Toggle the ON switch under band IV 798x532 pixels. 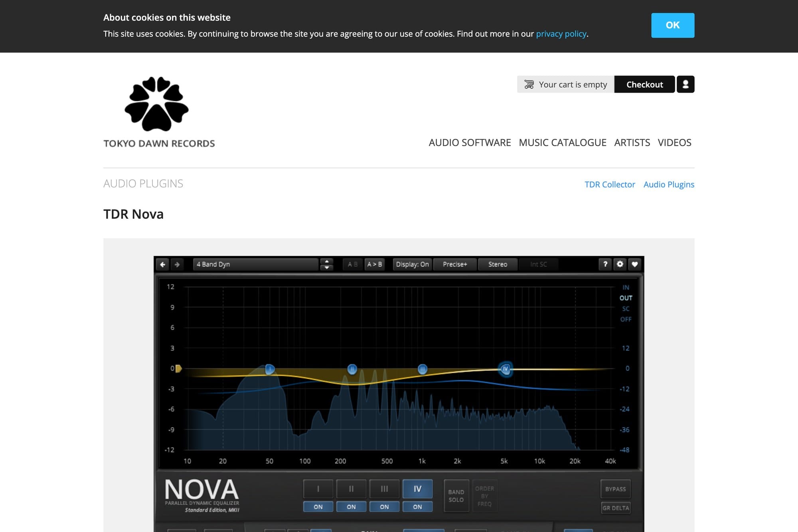coord(417,507)
